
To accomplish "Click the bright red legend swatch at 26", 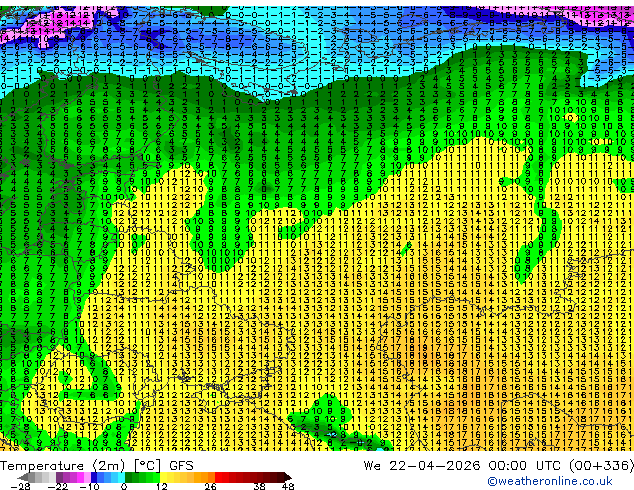I will [x=218, y=477].
